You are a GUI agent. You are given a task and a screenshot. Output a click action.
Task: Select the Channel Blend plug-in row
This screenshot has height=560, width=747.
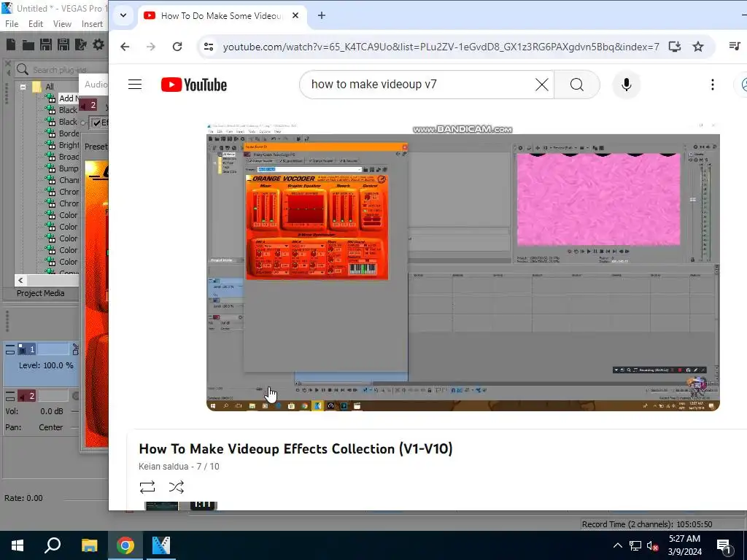pyautogui.click(x=62, y=180)
